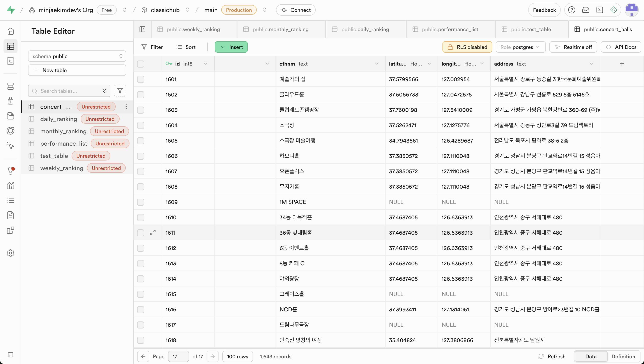The width and height of the screenshot is (644, 364).
Task: Click the RLS disabled button
Action: 467,47
